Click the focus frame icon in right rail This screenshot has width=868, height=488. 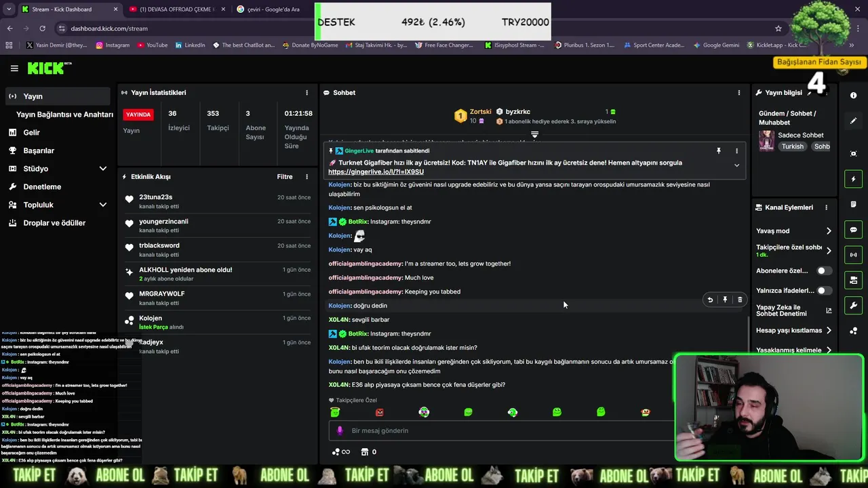pyautogui.click(x=853, y=154)
